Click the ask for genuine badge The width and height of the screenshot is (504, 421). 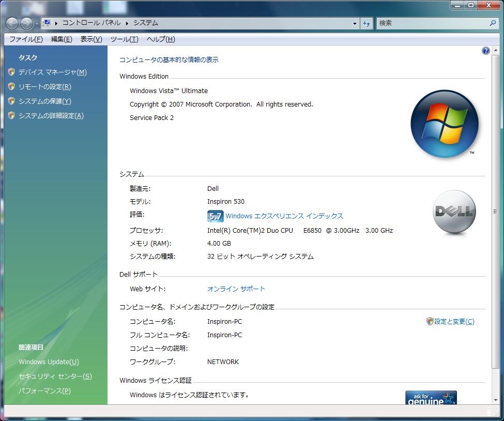tap(431, 398)
